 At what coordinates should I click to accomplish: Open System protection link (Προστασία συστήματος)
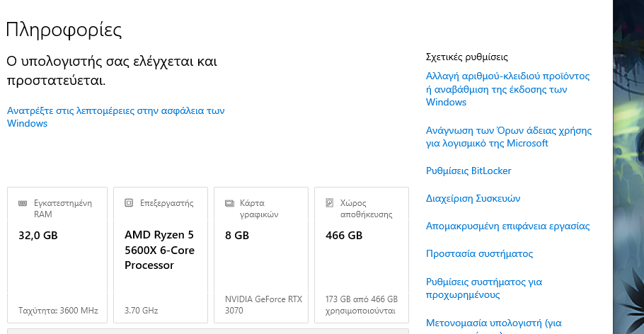479,253
